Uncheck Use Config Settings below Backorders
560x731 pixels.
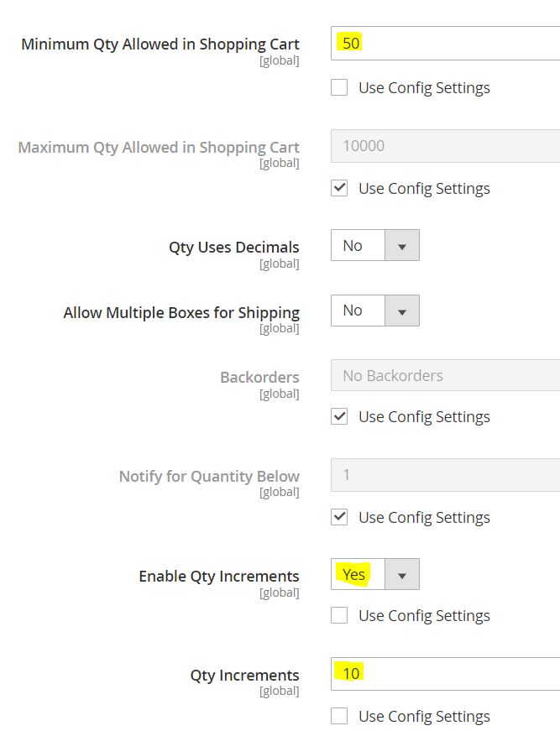339,416
